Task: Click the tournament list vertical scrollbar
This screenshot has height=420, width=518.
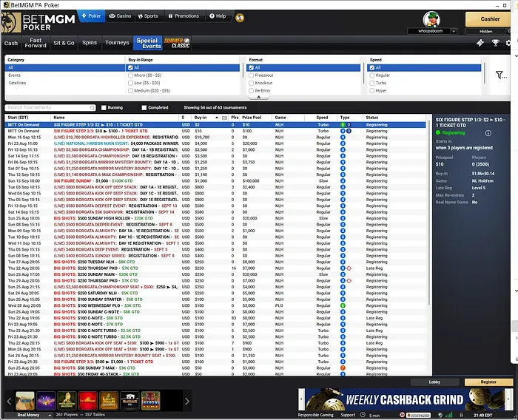Action: (x=428, y=214)
